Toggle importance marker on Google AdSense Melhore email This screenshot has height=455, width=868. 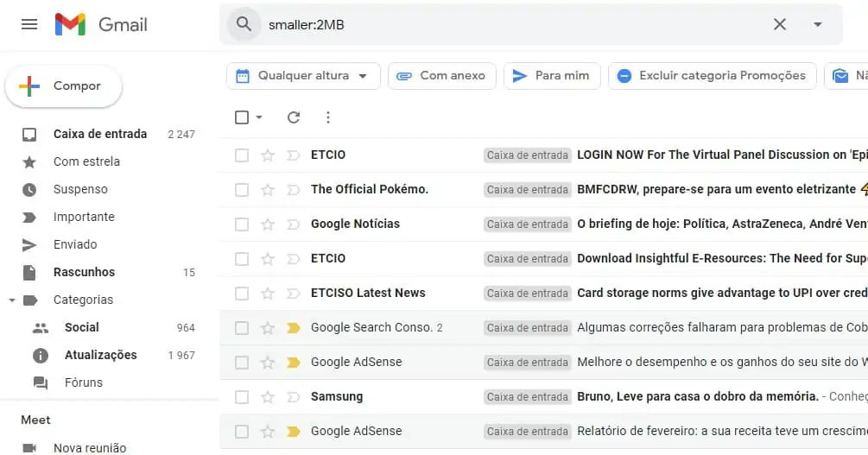click(x=294, y=363)
